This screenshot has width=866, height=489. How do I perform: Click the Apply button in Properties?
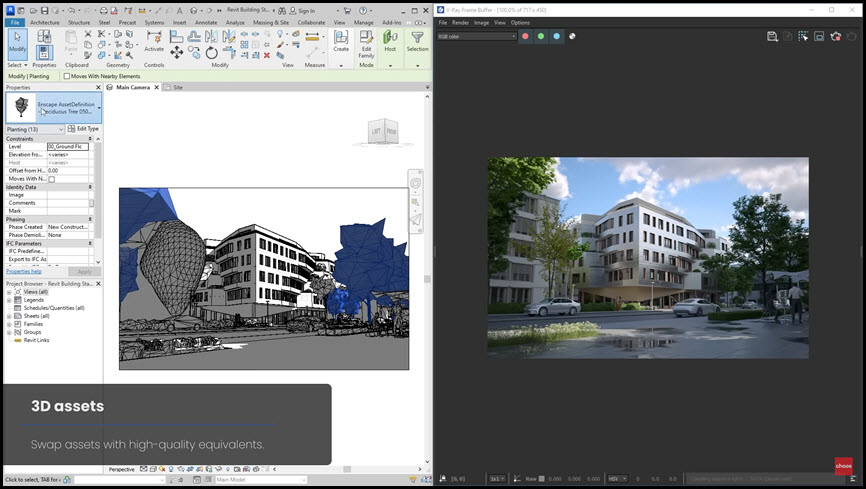[x=85, y=272]
